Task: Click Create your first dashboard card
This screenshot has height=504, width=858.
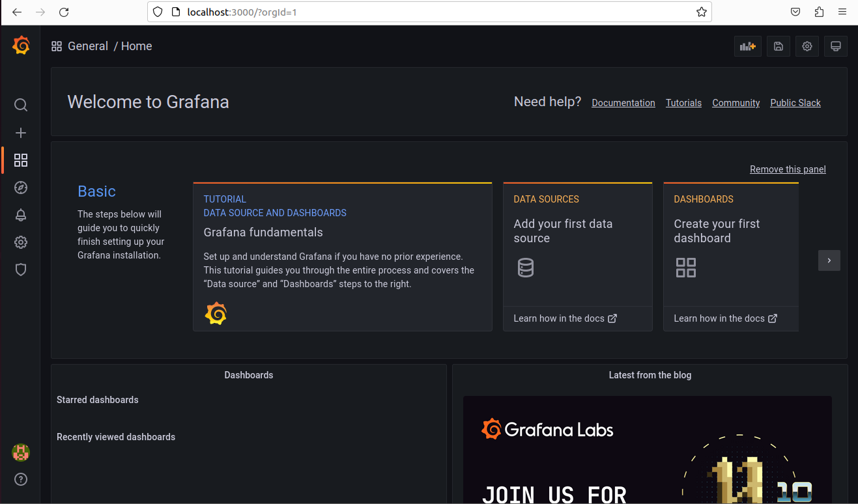Action: [731, 257]
